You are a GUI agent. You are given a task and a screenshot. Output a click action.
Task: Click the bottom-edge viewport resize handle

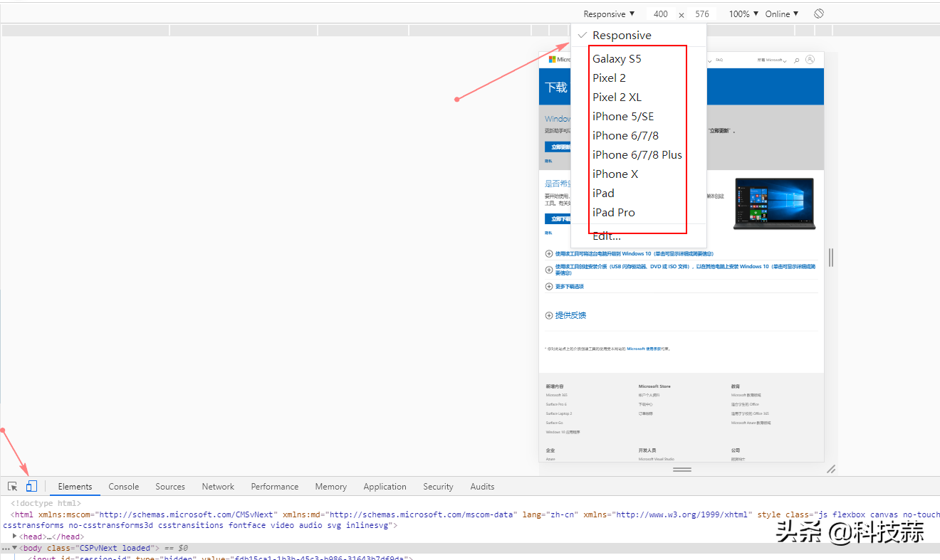coord(682,470)
